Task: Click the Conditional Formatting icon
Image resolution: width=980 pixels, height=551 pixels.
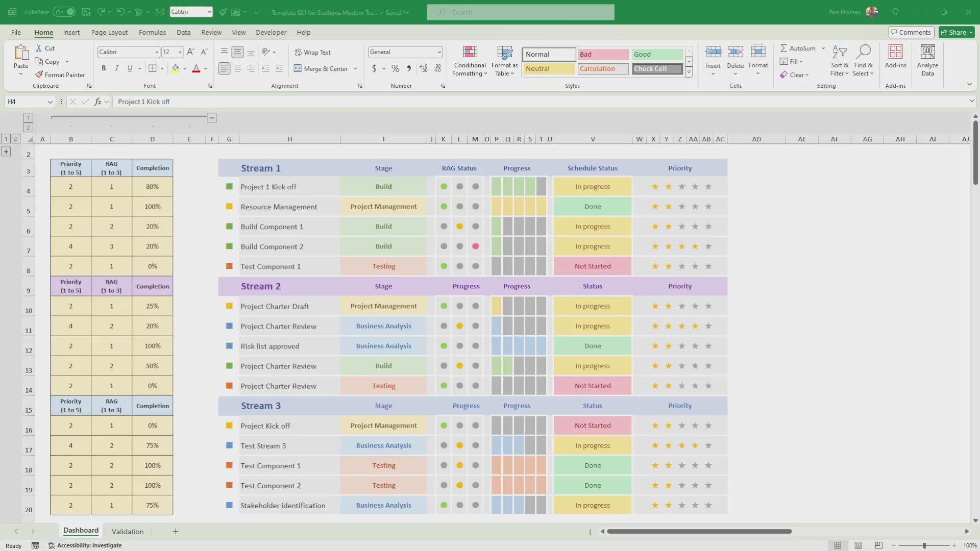Action: click(470, 53)
